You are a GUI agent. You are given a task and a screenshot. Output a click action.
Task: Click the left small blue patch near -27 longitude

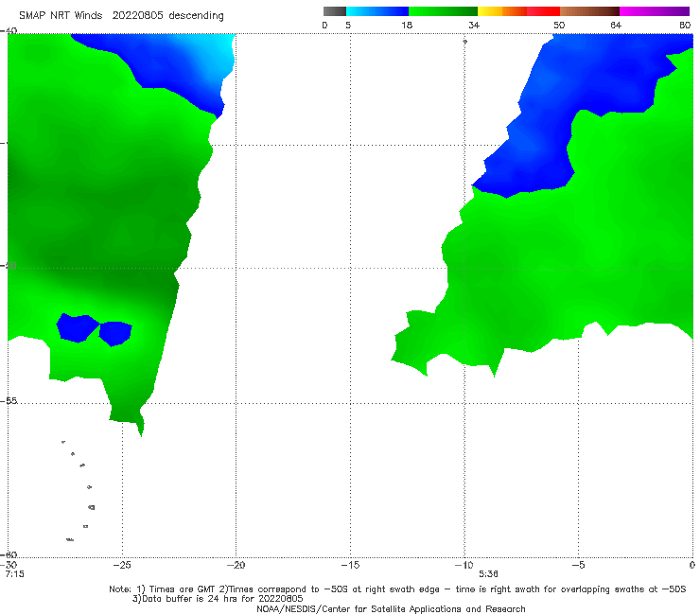click(78, 327)
